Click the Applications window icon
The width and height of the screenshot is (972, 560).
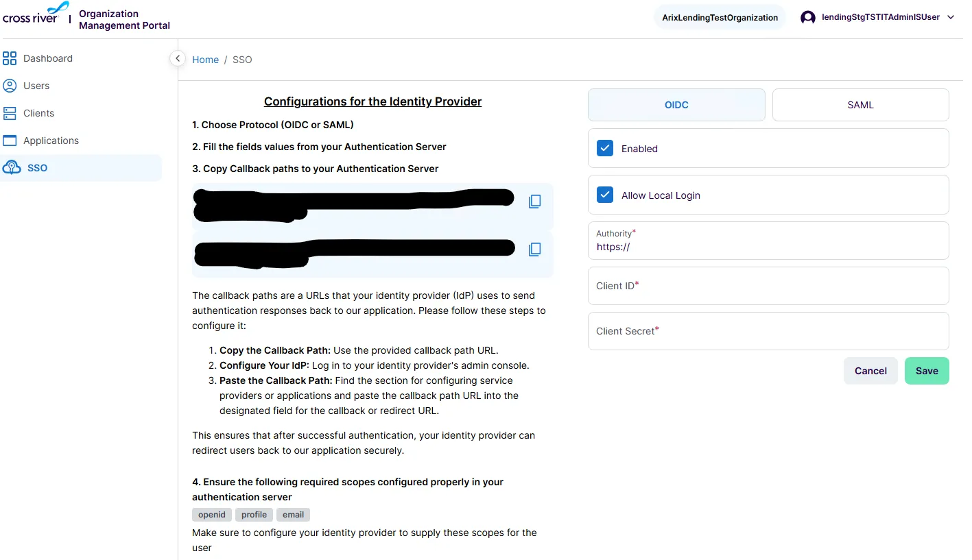(x=10, y=141)
